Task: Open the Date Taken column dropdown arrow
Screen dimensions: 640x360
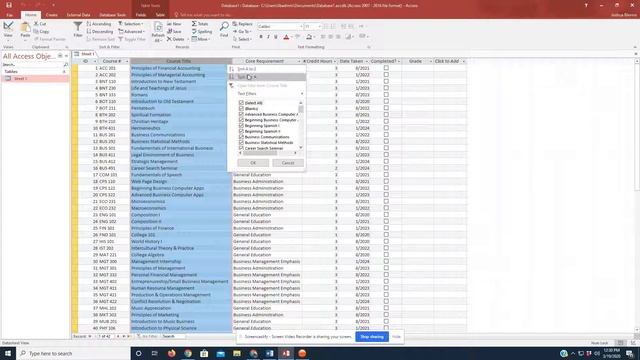Action: pyautogui.click(x=366, y=61)
